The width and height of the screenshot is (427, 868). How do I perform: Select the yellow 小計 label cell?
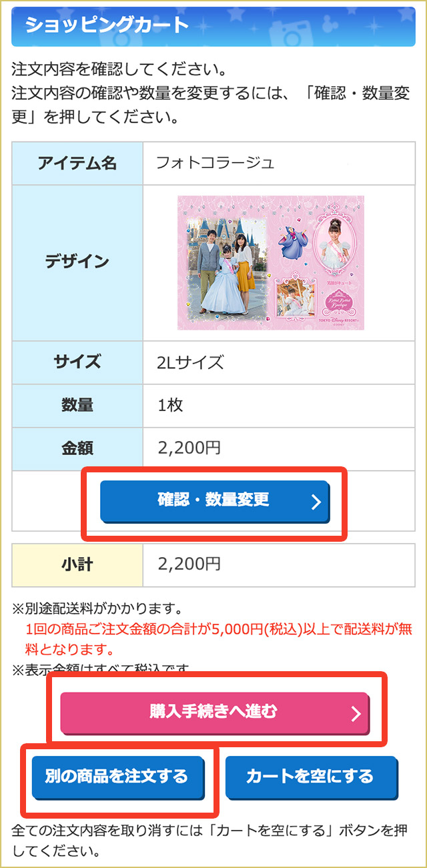(77, 564)
